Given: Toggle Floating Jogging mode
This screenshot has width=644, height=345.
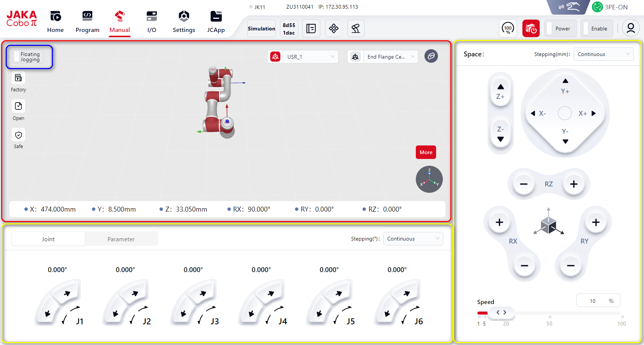Looking at the screenshot, I should click(x=17, y=57).
